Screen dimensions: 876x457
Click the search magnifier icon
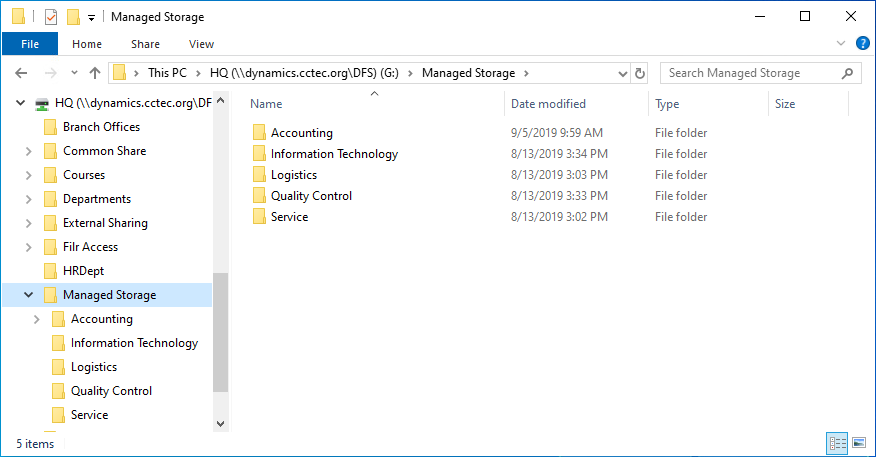pos(848,73)
